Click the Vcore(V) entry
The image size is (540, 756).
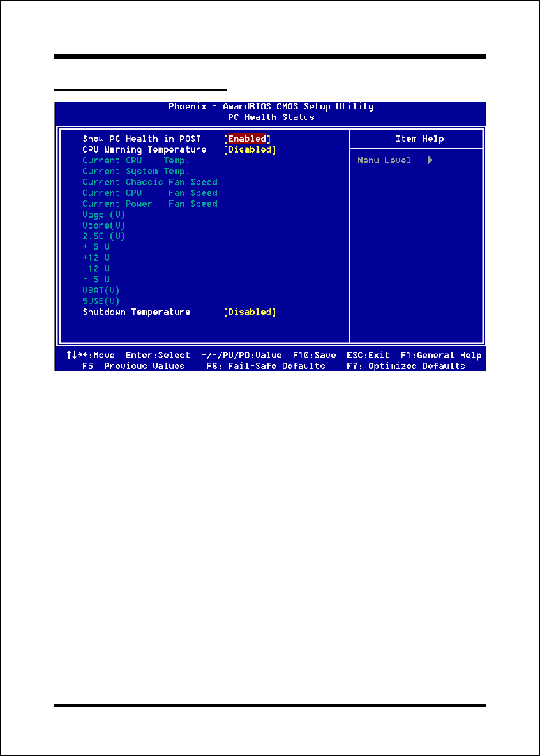click(104, 225)
